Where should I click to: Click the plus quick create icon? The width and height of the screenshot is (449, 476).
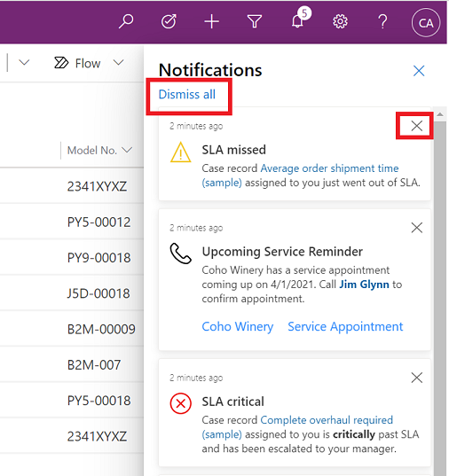click(211, 22)
